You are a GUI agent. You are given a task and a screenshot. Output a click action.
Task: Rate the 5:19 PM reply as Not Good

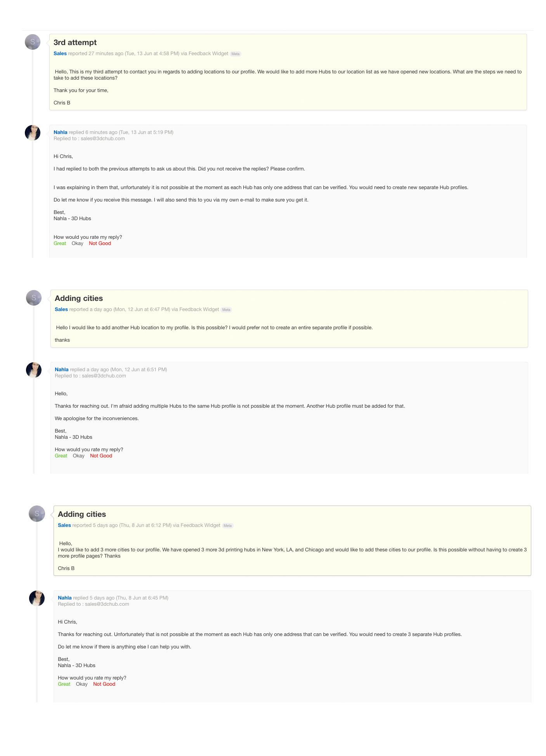[x=100, y=243]
